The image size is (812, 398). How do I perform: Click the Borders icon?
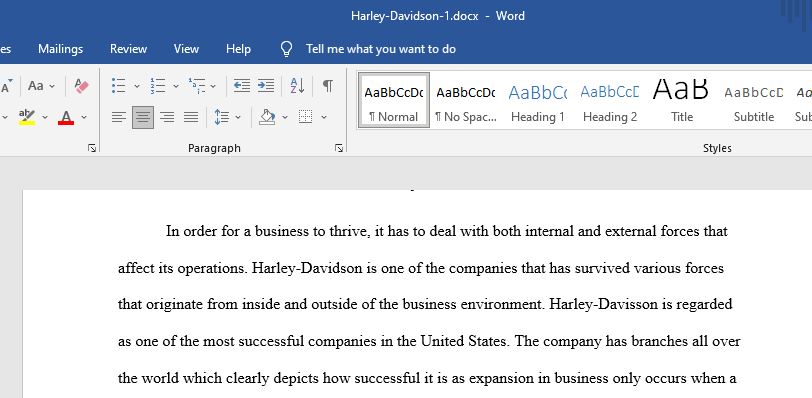point(306,117)
